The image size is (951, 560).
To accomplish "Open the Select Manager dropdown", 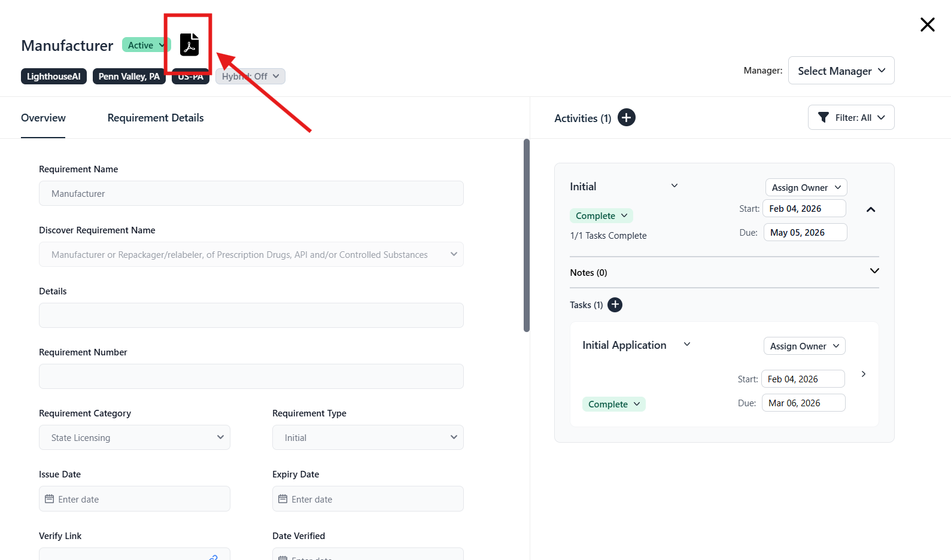I will click(841, 71).
